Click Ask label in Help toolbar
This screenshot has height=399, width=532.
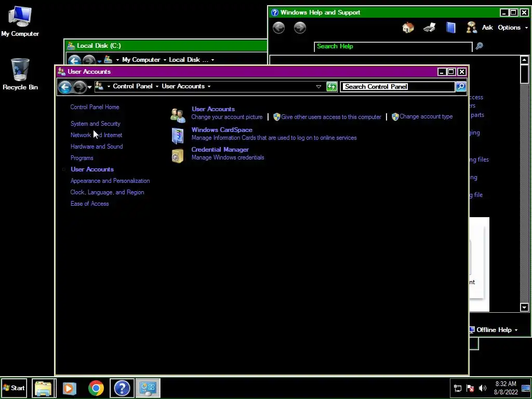point(487,28)
